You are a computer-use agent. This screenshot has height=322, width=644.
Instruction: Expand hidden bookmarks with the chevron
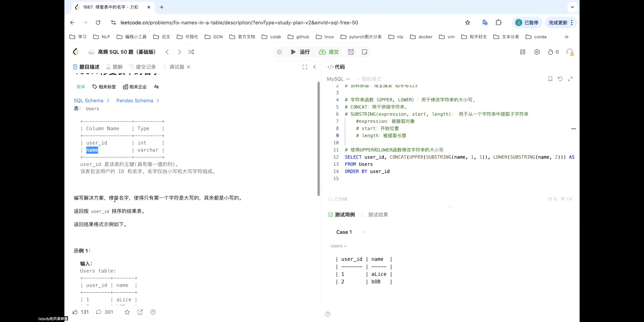[566, 37]
